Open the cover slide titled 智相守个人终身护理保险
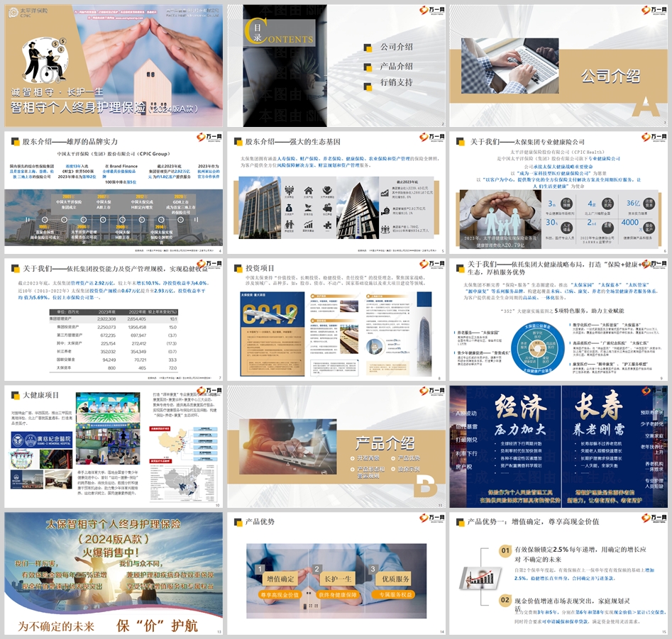Viewport: 672px width, 639px height. click(114, 65)
